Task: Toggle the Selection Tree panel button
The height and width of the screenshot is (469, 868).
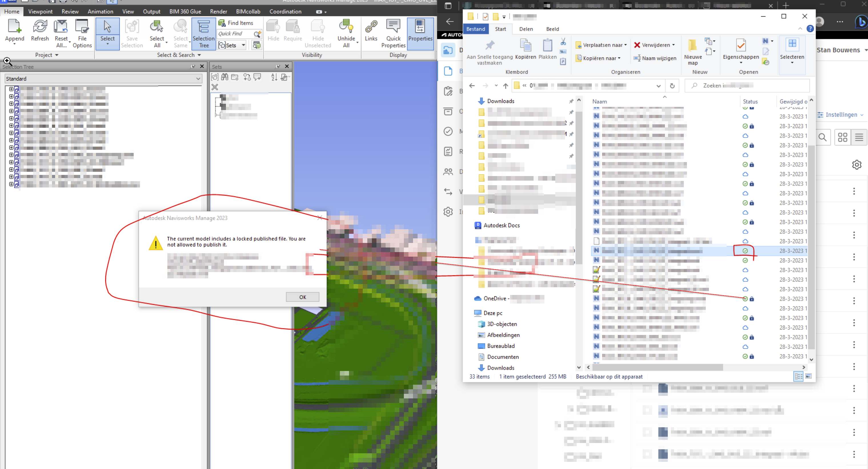Action: pyautogui.click(x=204, y=34)
